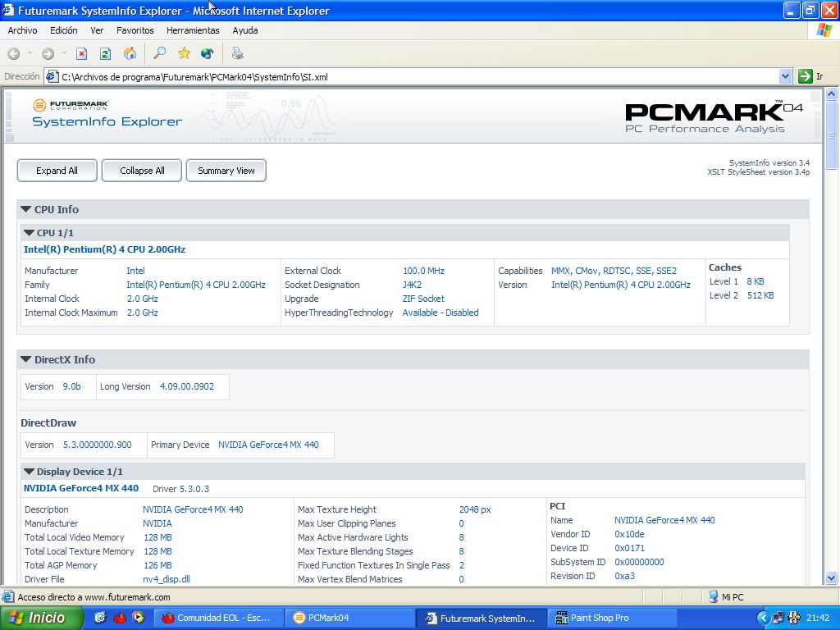Open Search with magnifier icon
The image size is (840, 630).
pyautogui.click(x=159, y=53)
